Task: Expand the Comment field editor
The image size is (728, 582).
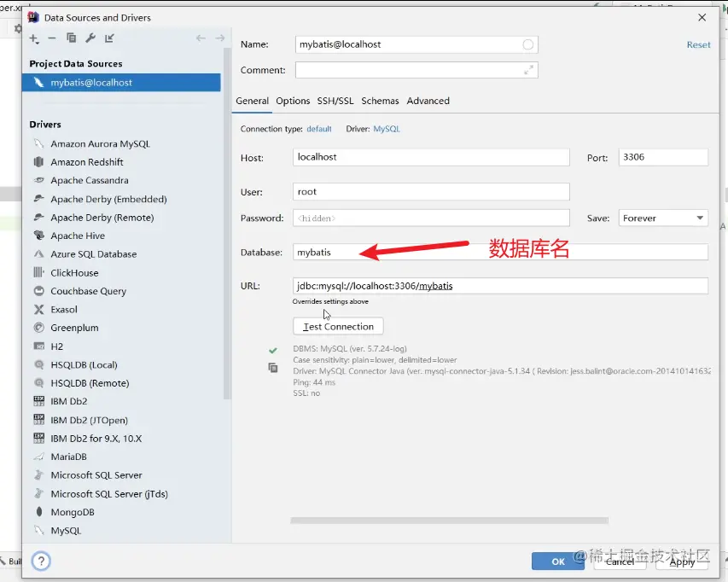Action: click(528, 70)
